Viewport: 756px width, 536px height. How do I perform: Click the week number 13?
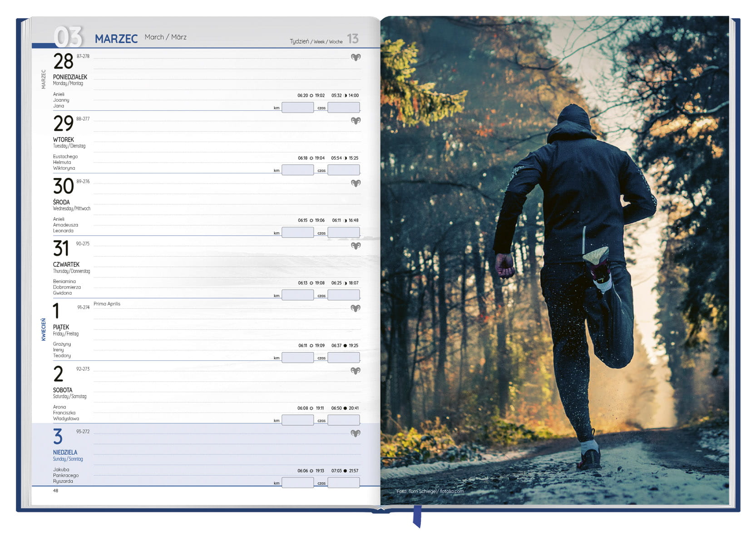tap(353, 39)
